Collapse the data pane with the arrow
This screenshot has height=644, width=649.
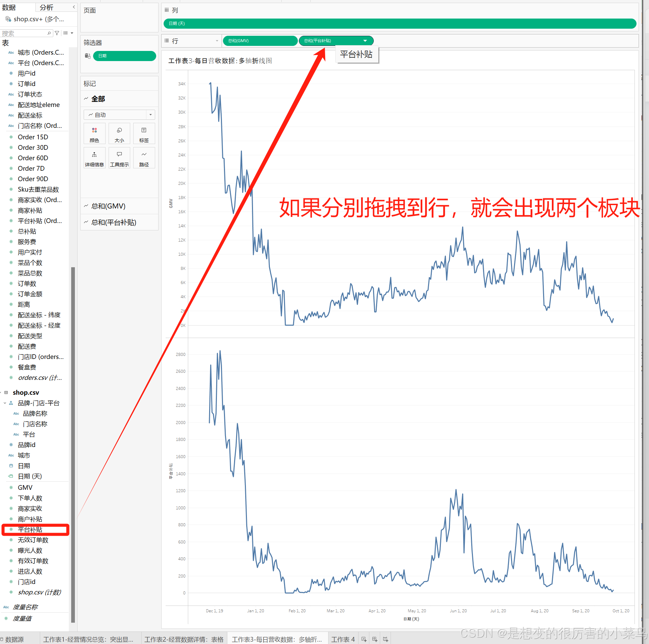(74, 7)
